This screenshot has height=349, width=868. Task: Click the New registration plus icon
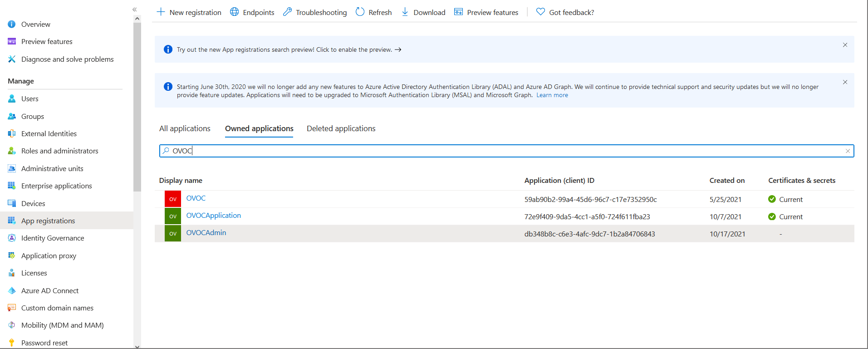(x=161, y=12)
